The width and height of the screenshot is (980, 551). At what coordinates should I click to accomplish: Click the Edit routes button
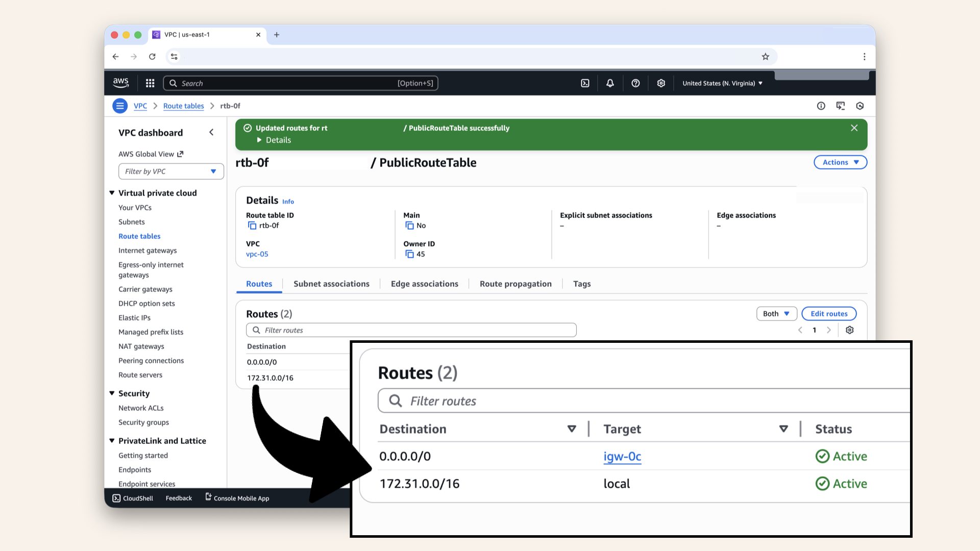click(828, 314)
